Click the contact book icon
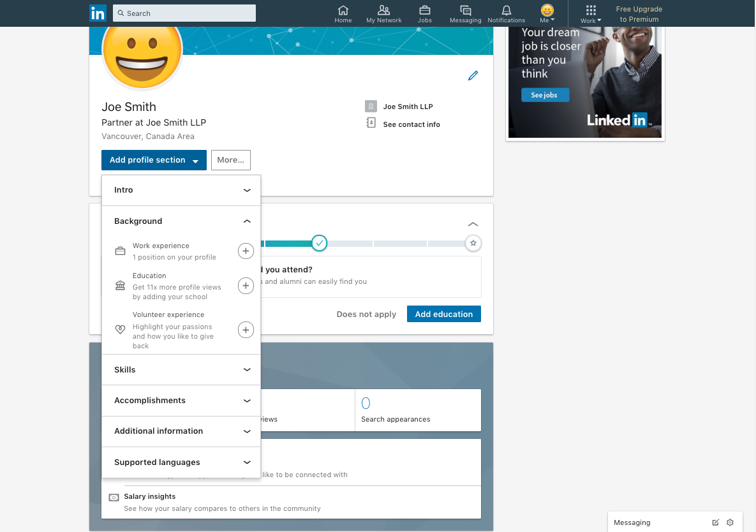This screenshot has width=756, height=532. click(x=371, y=123)
